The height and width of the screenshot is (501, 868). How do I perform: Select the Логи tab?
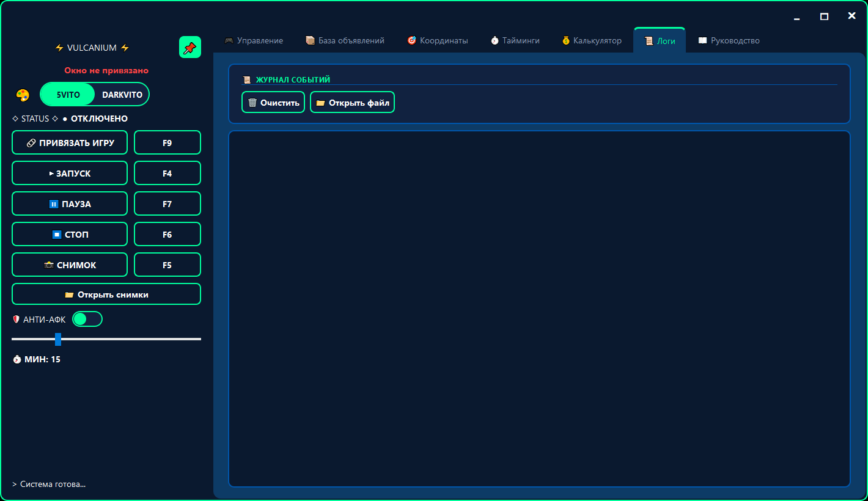pyautogui.click(x=660, y=40)
